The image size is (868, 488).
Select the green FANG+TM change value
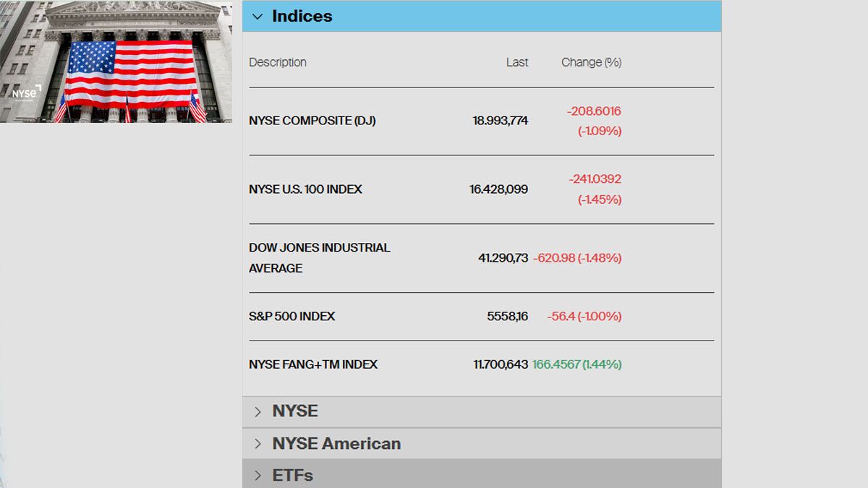coord(577,364)
